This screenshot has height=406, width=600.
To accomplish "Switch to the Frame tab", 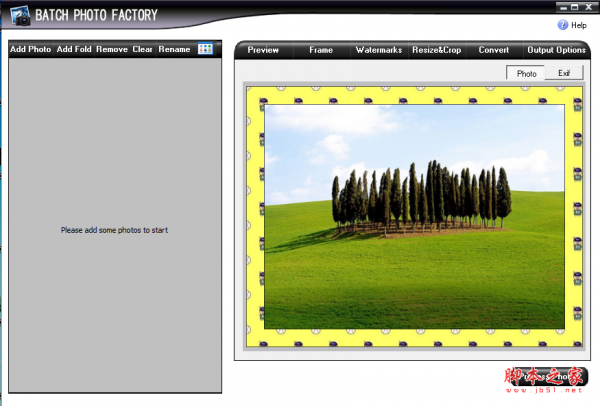I will tap(321, 50).
